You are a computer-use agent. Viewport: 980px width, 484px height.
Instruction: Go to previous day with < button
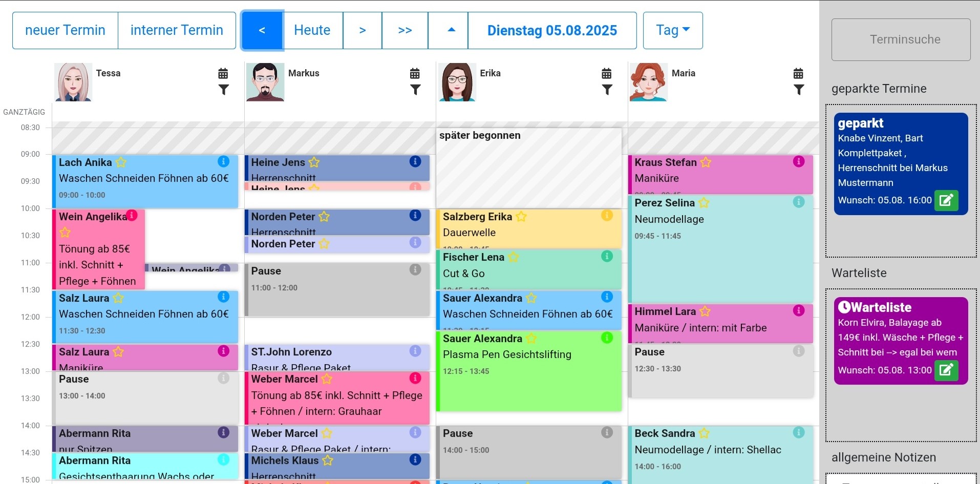pos(262,30)
